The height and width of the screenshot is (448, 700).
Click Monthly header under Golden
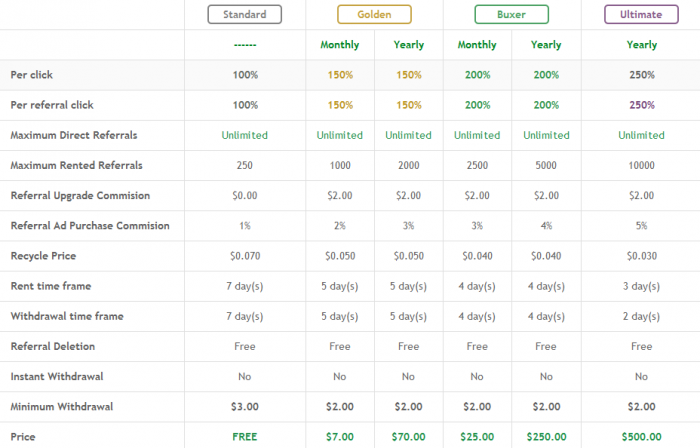click(340, 45)
